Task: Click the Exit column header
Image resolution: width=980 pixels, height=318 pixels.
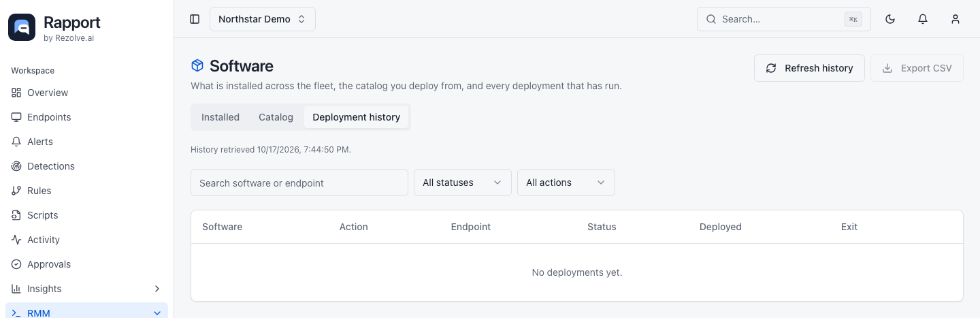Action: 849,227
